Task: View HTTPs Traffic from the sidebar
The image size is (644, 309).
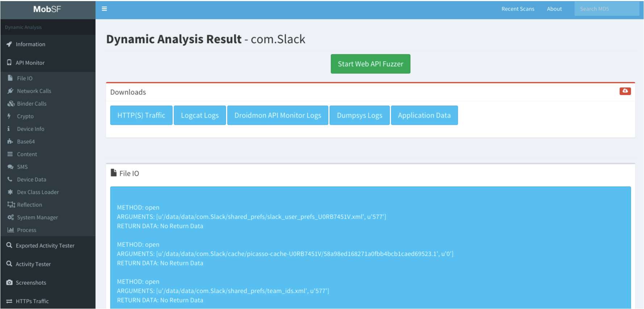Action: coord(48,301)
